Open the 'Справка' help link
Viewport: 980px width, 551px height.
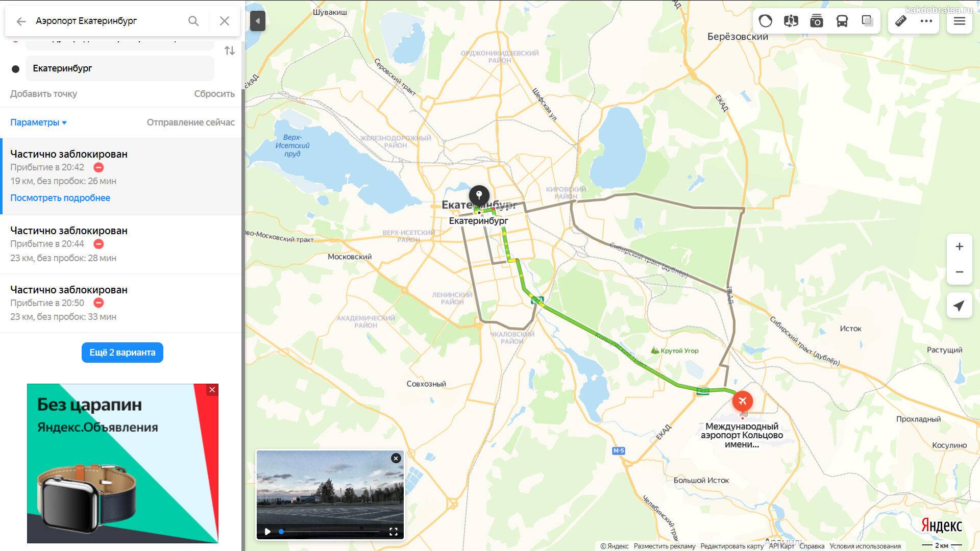coord(812,546)
